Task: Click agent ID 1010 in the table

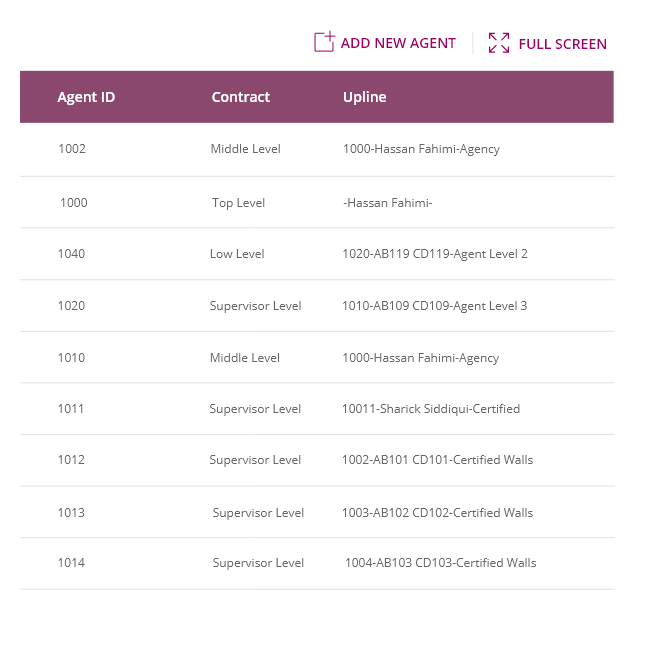Action: pos(71,358)
